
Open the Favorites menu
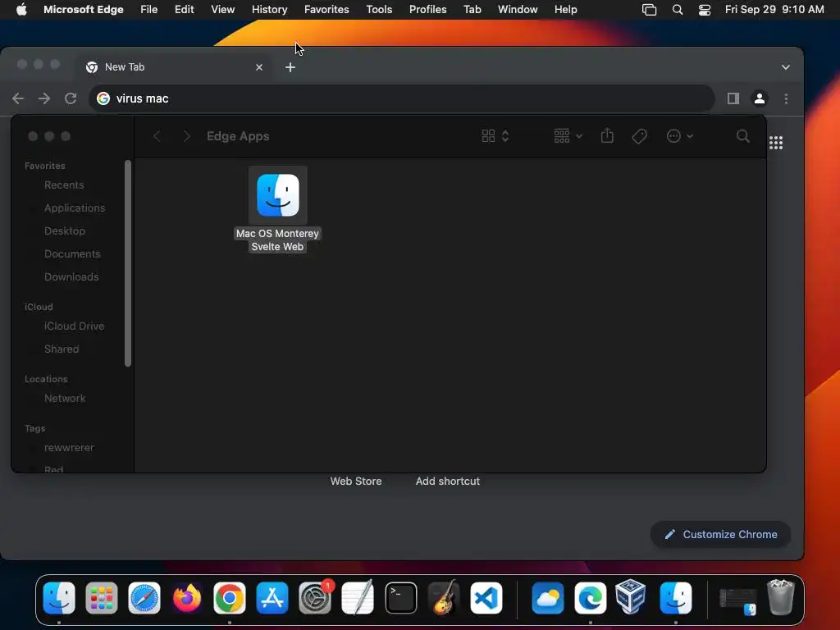pos(326,10)
